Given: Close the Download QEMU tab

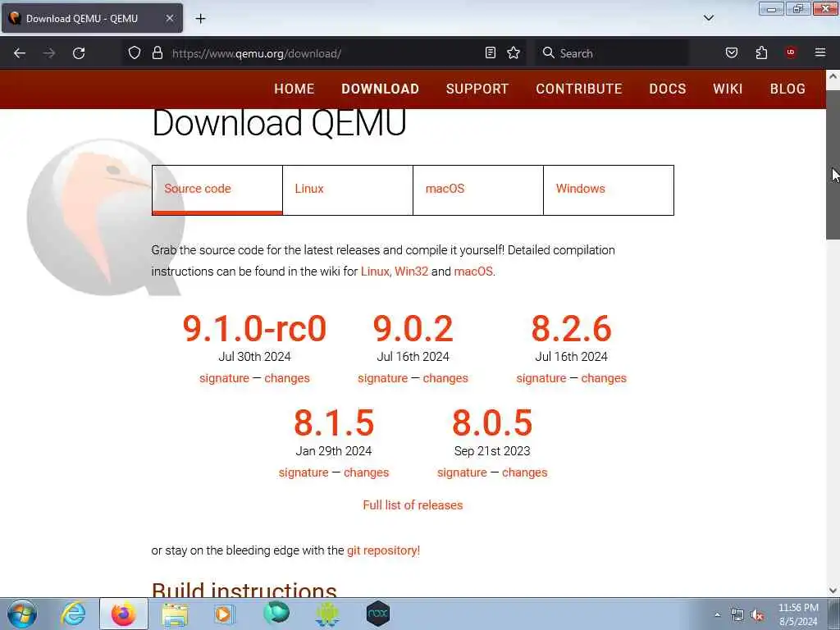Looking at the screenshot, I should point(169,18).
